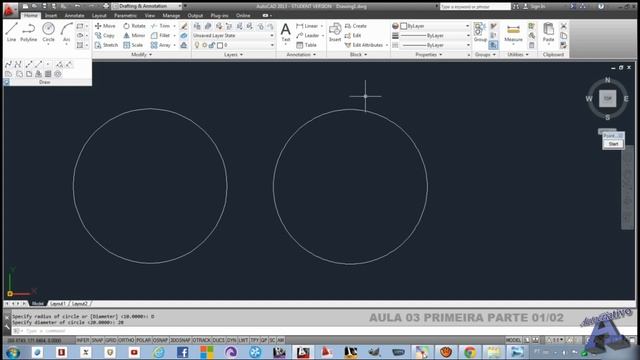Screen dimensions: 640x360
Task: Toggle SNAP mode in status bar
Action: [97, 340]
